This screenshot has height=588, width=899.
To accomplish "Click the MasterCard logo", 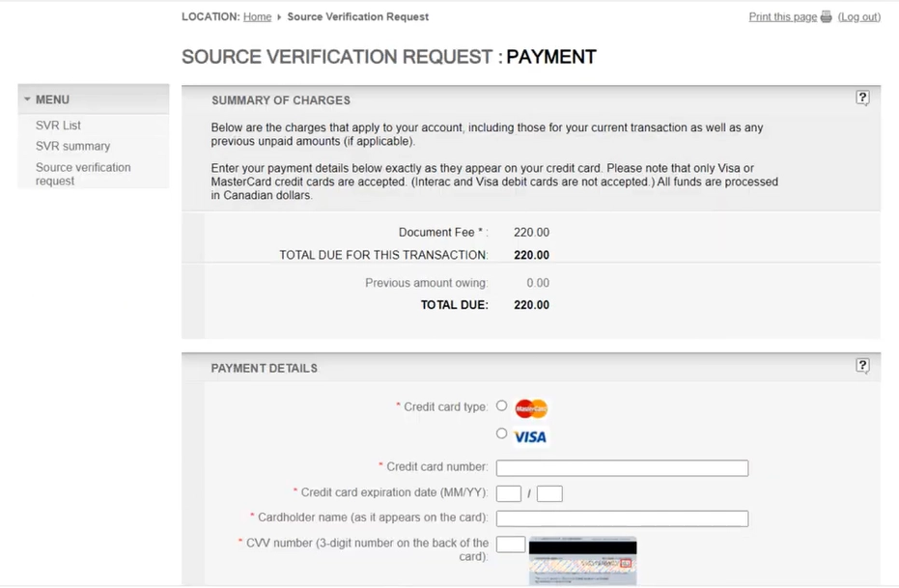I will (531, 408).
